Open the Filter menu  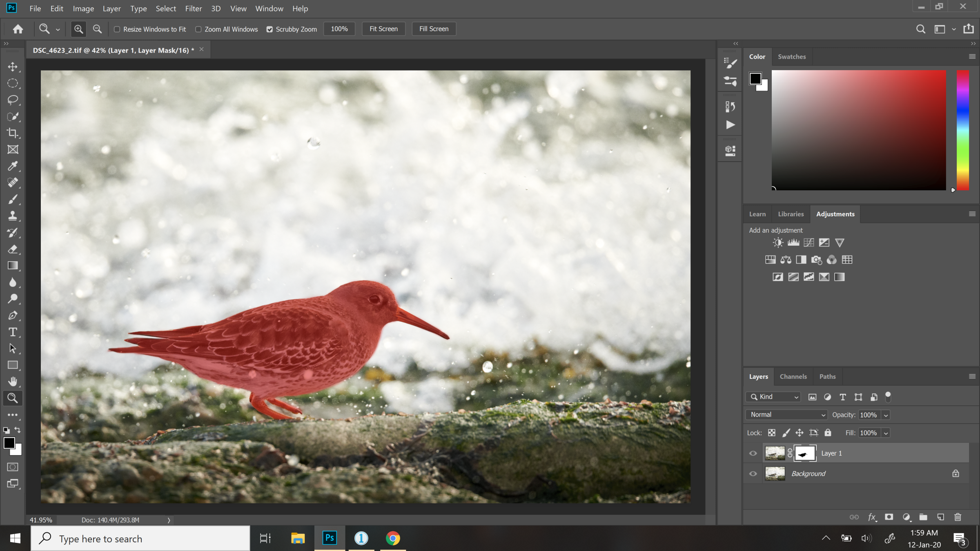pos(193,9)
